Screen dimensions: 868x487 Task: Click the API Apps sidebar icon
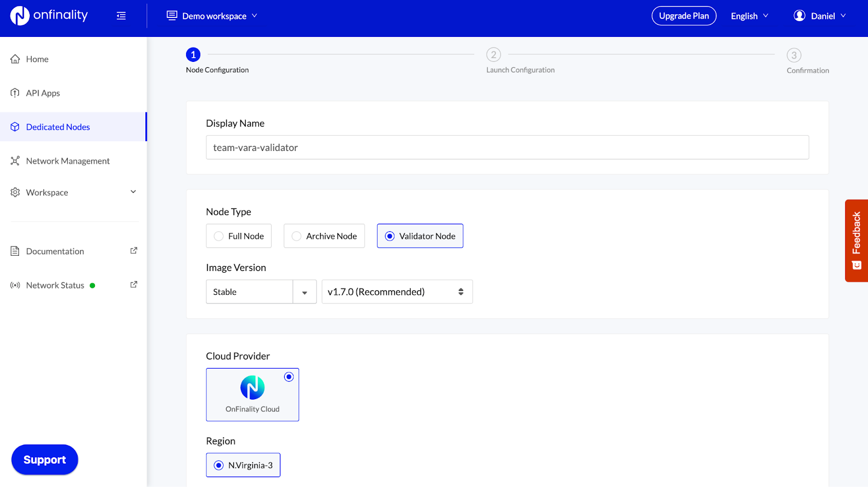click(15, 93)
